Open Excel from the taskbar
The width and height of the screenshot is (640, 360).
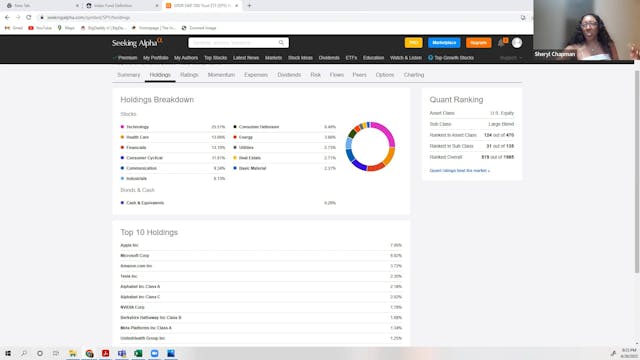point(138,353)
